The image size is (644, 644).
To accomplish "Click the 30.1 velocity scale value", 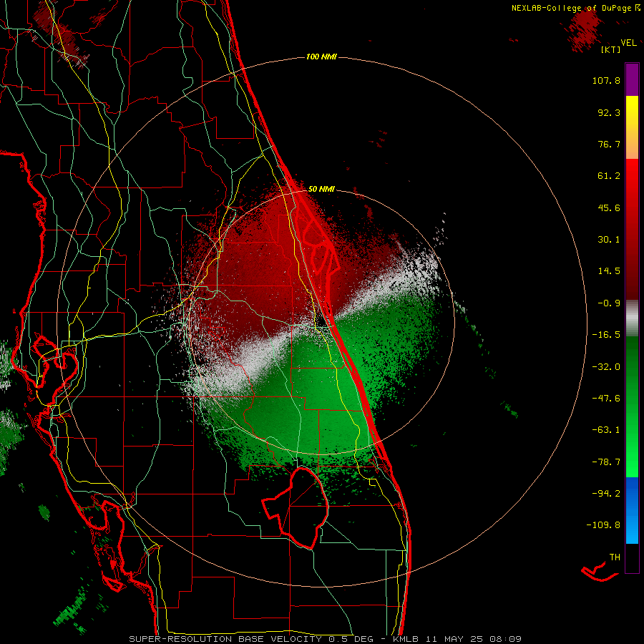I will point(609,240).
